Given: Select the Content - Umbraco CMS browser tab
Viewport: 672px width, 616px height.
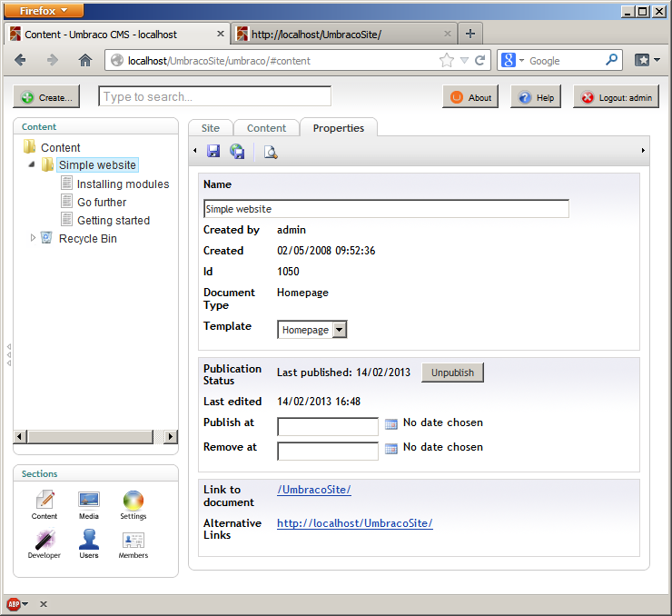Looking at the screenshot, I should 117,34.
